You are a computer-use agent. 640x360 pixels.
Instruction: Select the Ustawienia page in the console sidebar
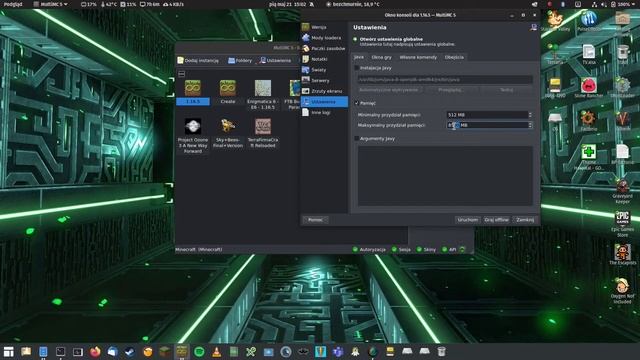pyautogui.click(x=324, y=102)
